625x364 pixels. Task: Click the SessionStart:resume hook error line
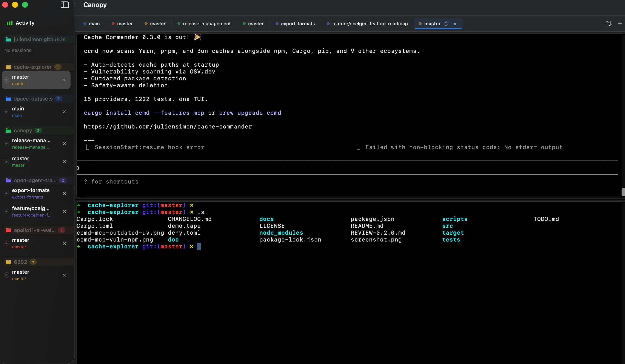click(149, 147)
